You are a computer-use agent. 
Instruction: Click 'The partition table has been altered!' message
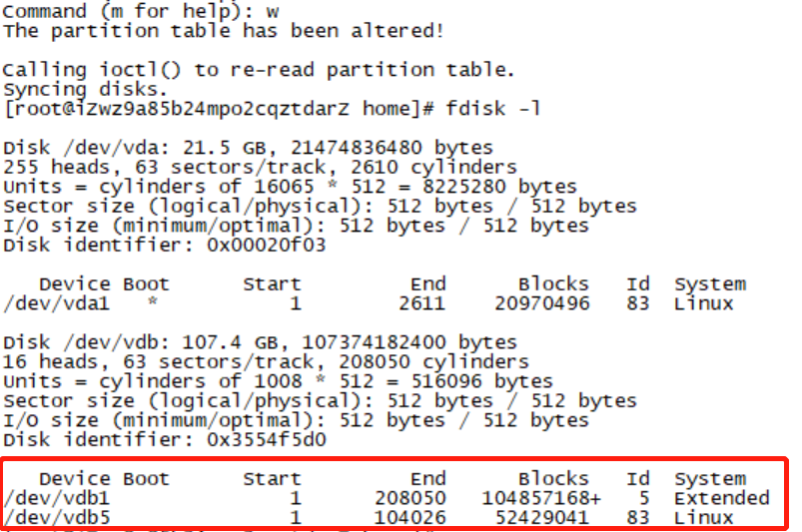(x=224, y=31)
